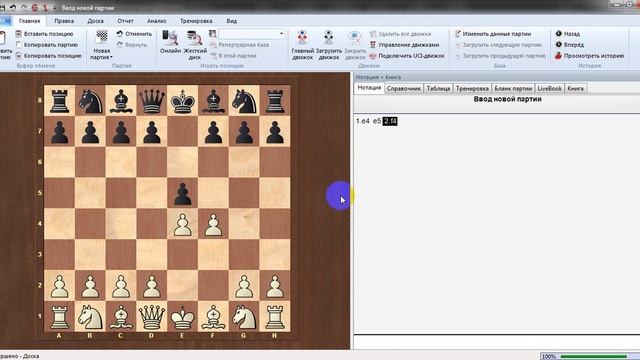Click the Отменить label

139,34
